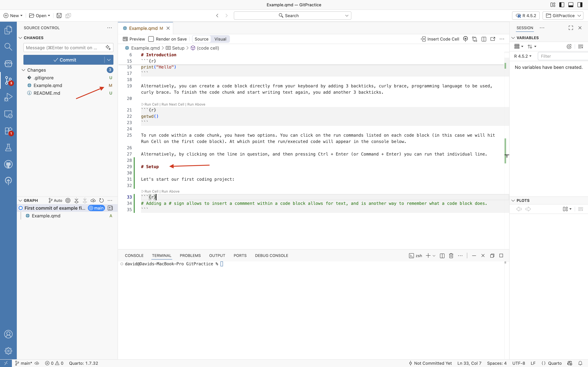Click the GitHub icon in activity bar
588x367 pixels.
pyautogui.click(x=8, y=164)
